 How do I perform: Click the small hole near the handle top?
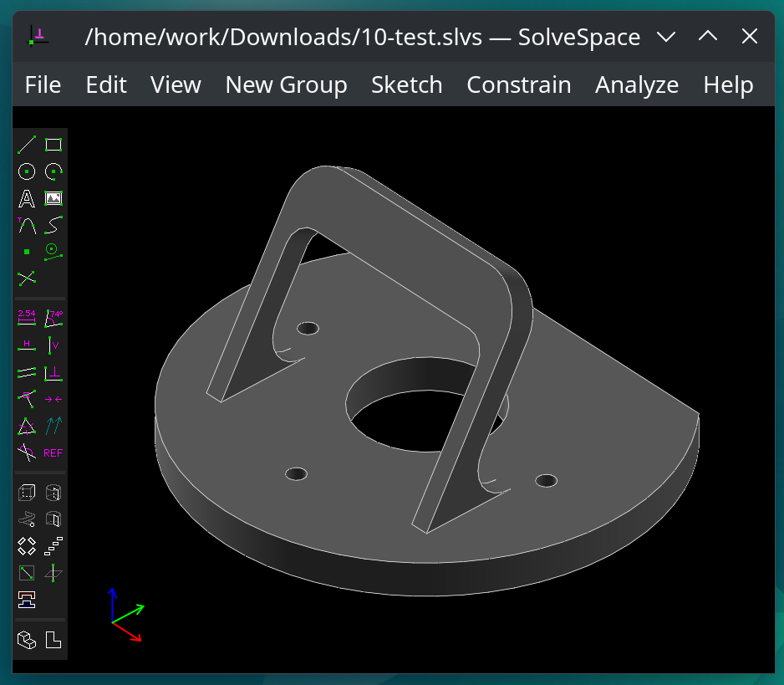point(308,328)
